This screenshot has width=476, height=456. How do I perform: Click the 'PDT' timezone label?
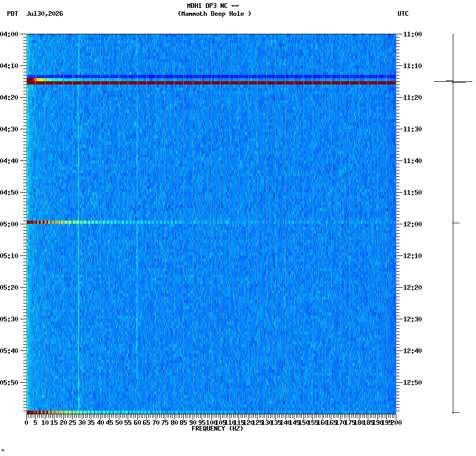coord(13,14)
